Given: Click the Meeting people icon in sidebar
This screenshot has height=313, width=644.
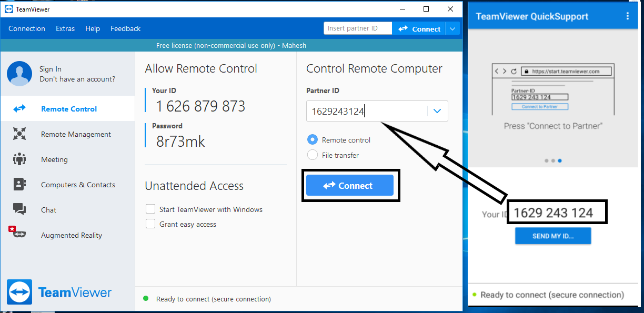Looking at the screenshot, I should click(x=19, y=159).
